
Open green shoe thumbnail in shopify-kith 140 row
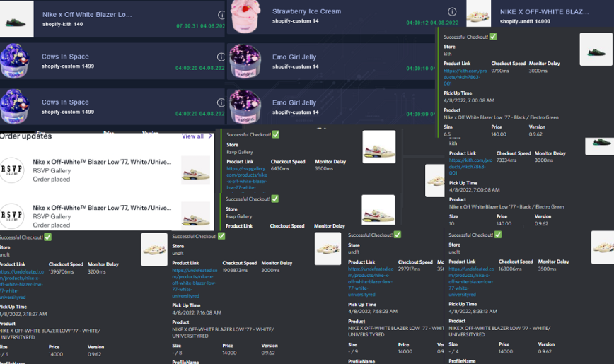coord(16,19)
